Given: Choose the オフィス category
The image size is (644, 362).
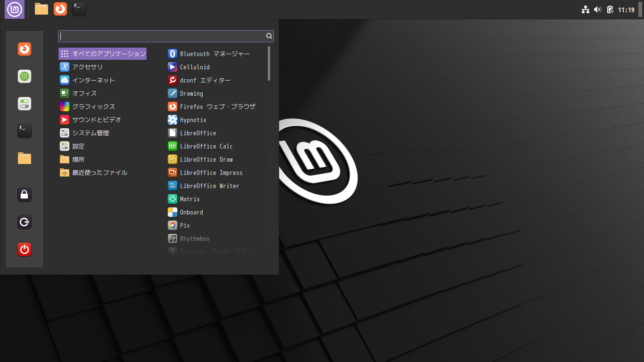Looking at the screenshot, I should point(102,93).
